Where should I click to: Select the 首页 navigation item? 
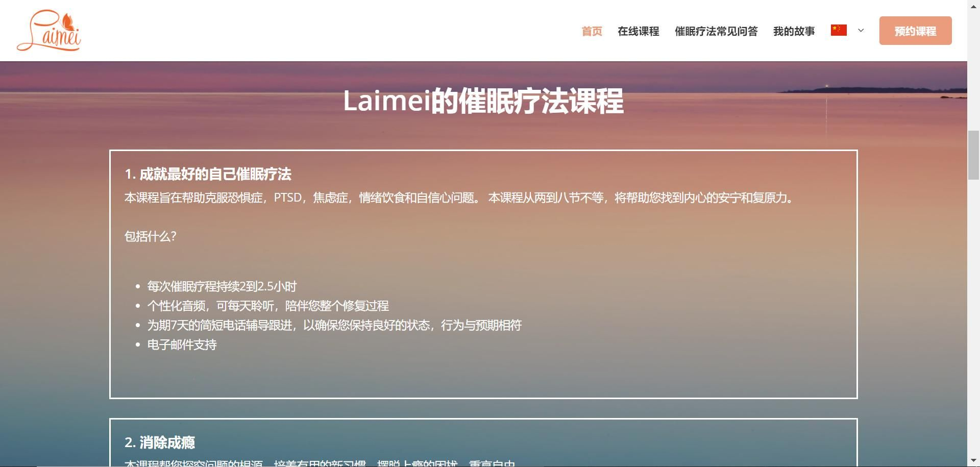(591, 31)
